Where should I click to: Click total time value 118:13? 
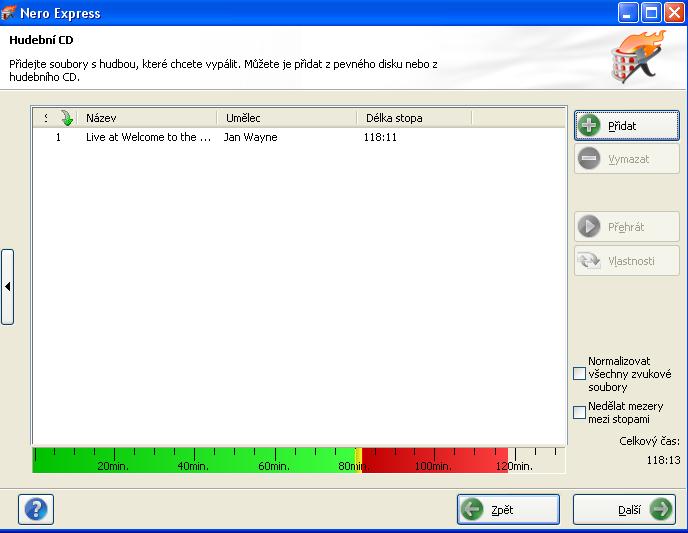click(x=663, y=460)
